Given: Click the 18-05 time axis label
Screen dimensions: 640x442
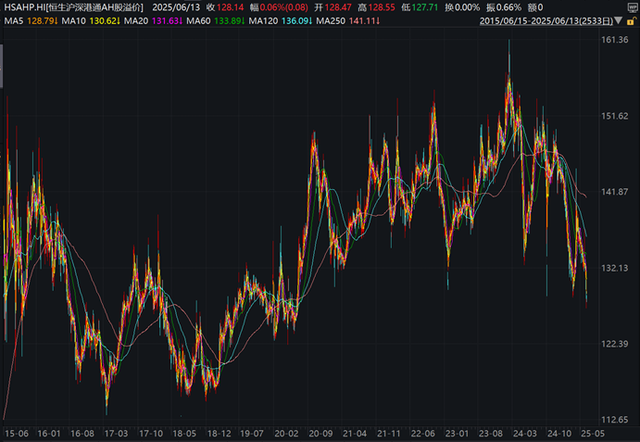Looking at the screenshot, I should coord(184,433).
